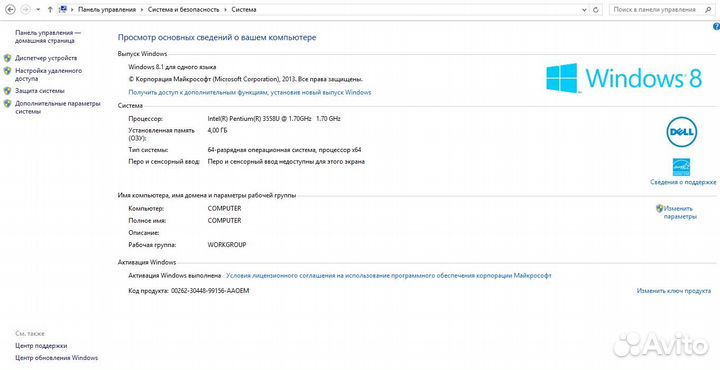Select 'Система' breadcrumb segment
Image resolution: width=720 pixels, height=370 pixels.
point(244,10)
